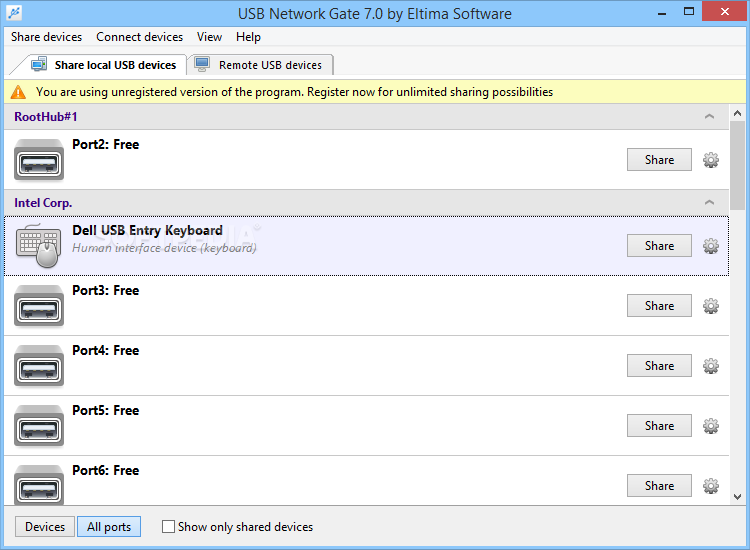Select the Port4 USB port icon
Viewport: 750px width, 550px height.
39,365
